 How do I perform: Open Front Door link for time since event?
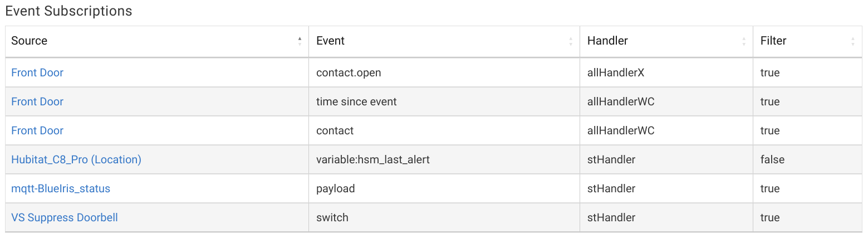click(37, 101)
